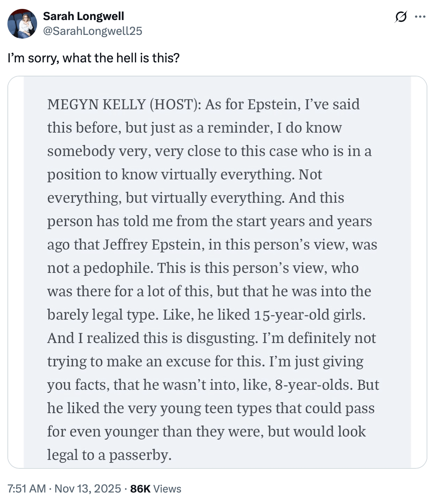View the "86K Views" post analytics
This screenshot has height=504, width=437.
tap(155, 488)
